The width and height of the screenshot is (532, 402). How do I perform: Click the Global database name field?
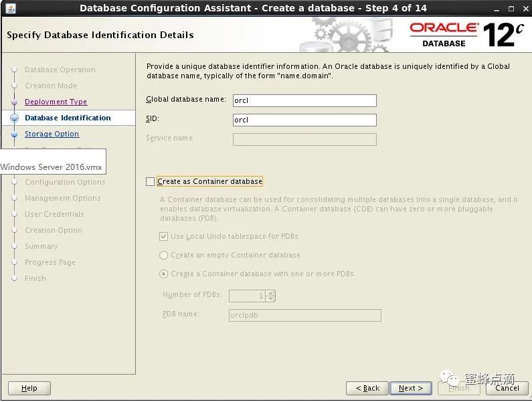tap(304, 101)
